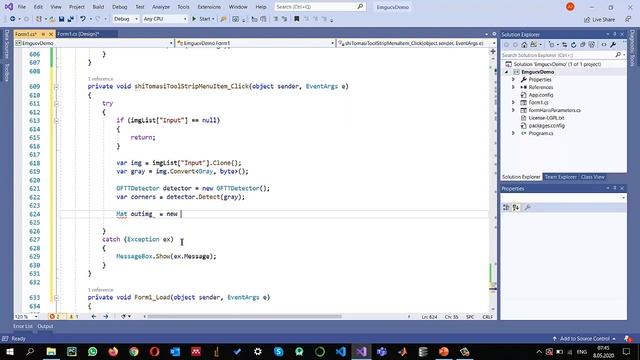Open the Edit menu

coord(38,7)
